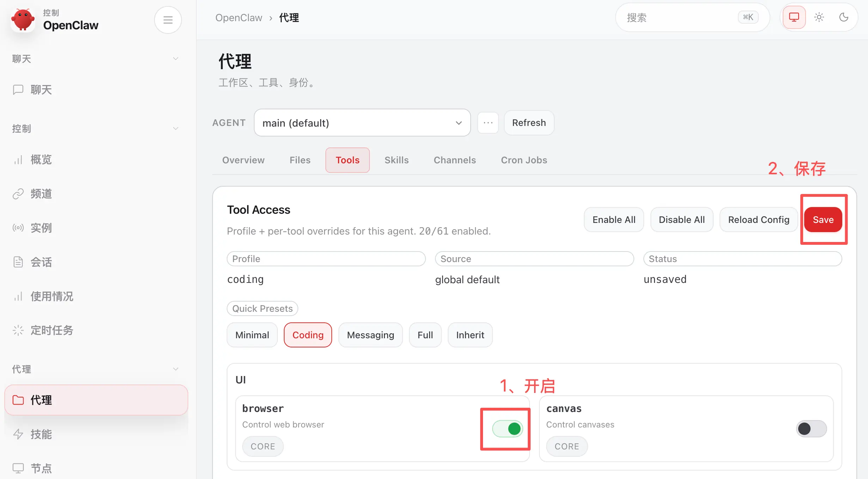Switch to the Cron Jobs tab
The image size is (868, 479).
524,160
